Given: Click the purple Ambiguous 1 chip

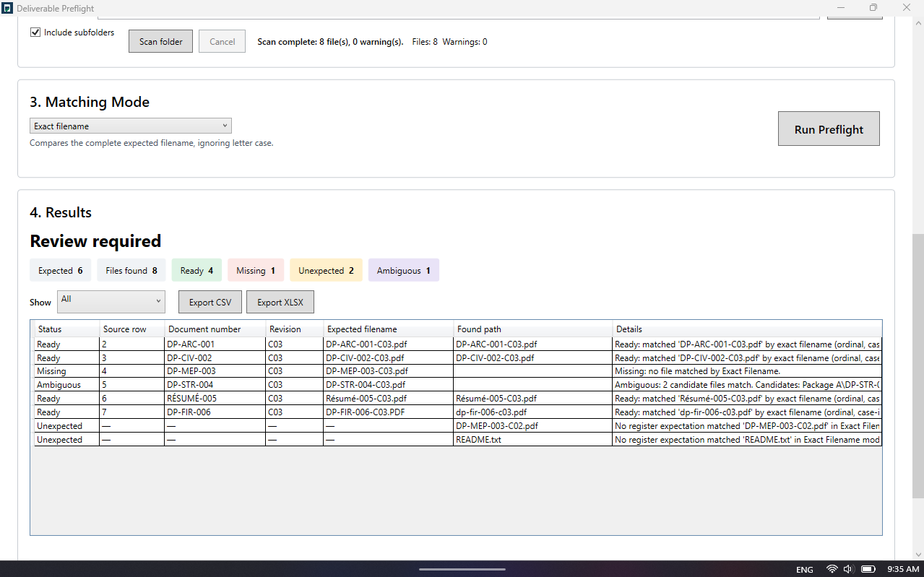Looking at the screenshot, I should click(x=403, y=270).
